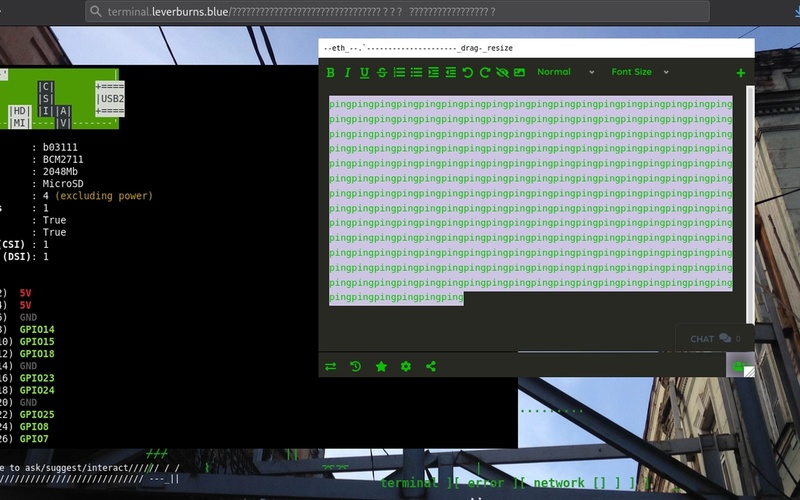Click the undo arrow icon
800x500 pixels.
tap(467, 72)
